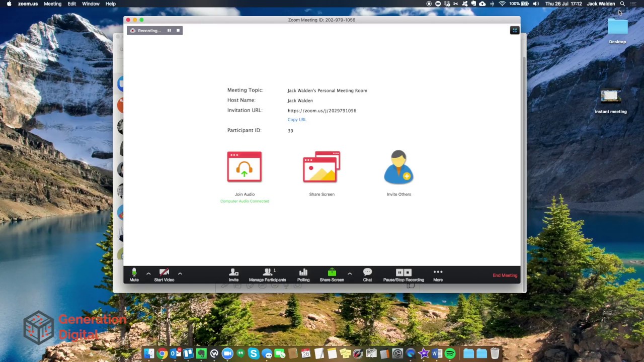Open the Invite icon in the toolbar

[x=233, y=275]
